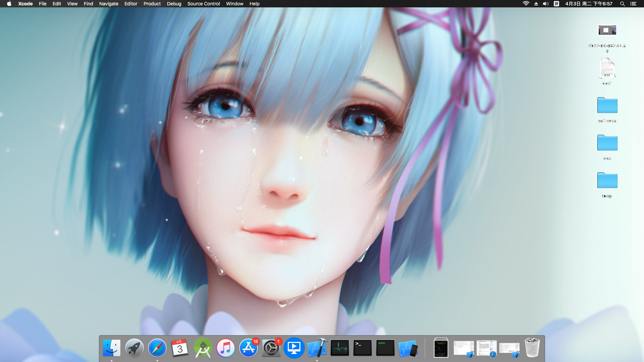Open the Product menu
Viewport: 644px width, 362px height.
tap(152, 4)
